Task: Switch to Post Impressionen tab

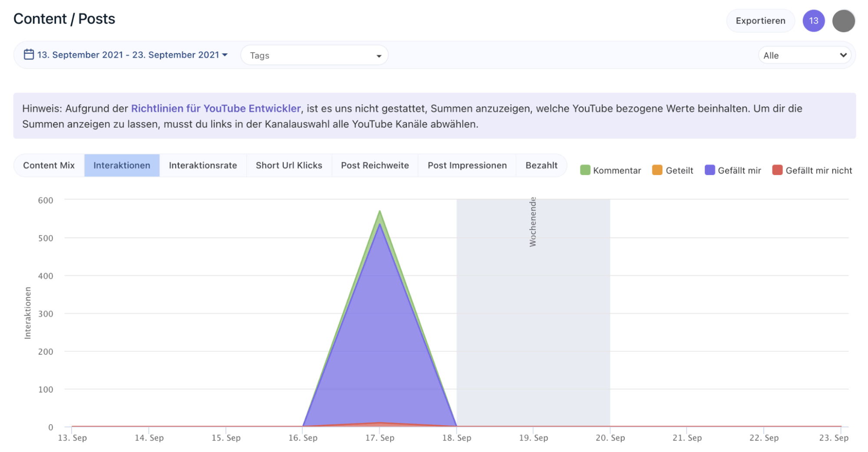Action: point(467,165)
